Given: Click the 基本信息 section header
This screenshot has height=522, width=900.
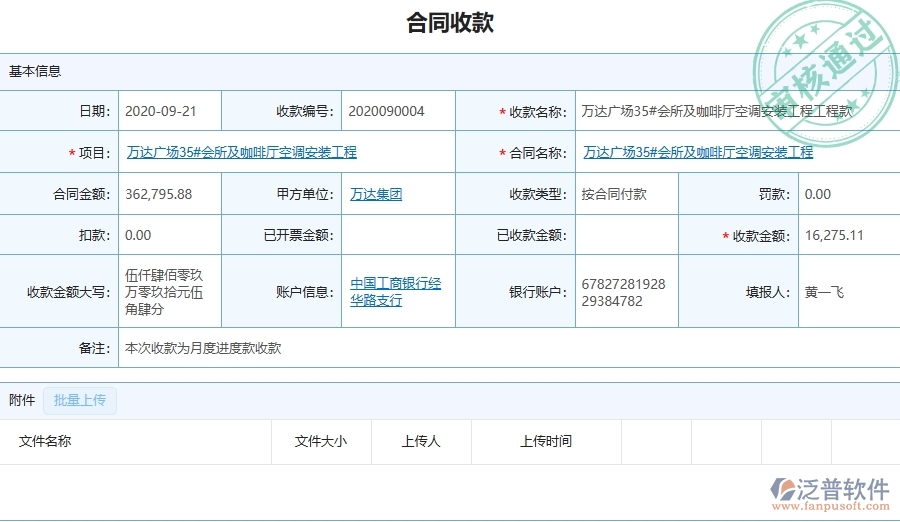Looking at the screenshot, I should (x=35, y=71).
